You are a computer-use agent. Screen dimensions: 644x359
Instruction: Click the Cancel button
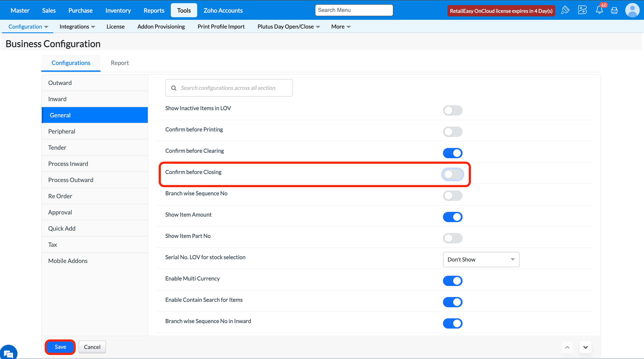pyautogui.click(x=92, y=347)
